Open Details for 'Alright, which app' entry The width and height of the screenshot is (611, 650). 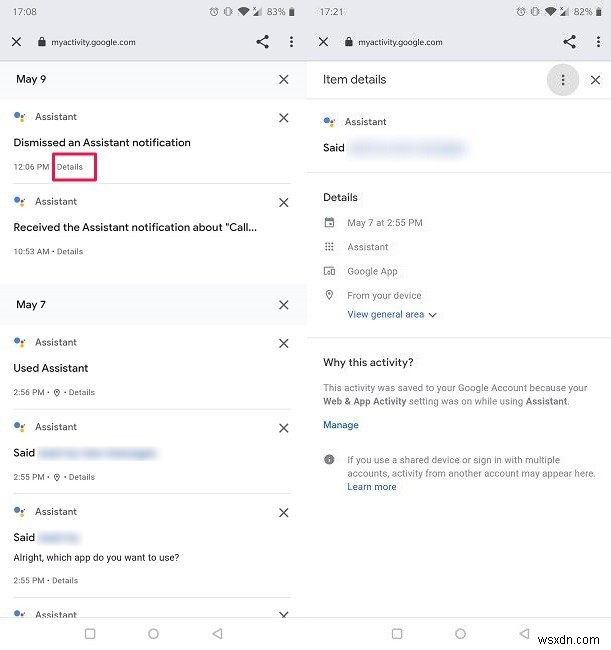[x=65, y=580]
